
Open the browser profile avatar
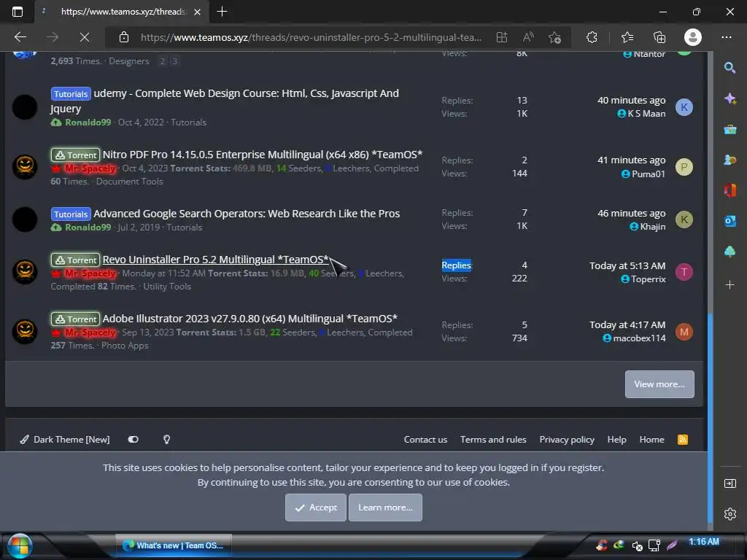pos(693,37)
